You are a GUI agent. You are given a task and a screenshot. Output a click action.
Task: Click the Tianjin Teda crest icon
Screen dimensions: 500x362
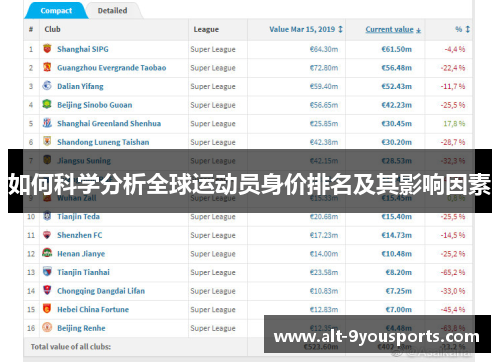click(x=47, y=216)
